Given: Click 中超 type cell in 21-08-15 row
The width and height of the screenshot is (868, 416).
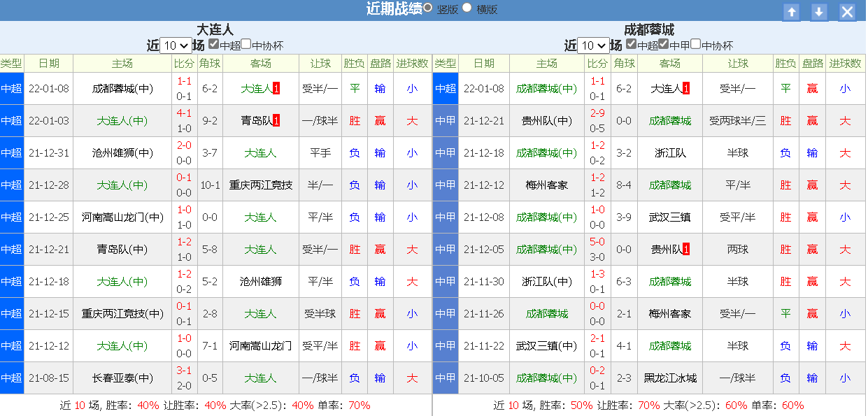Looking at the screenshot, I should coord(11,378).
